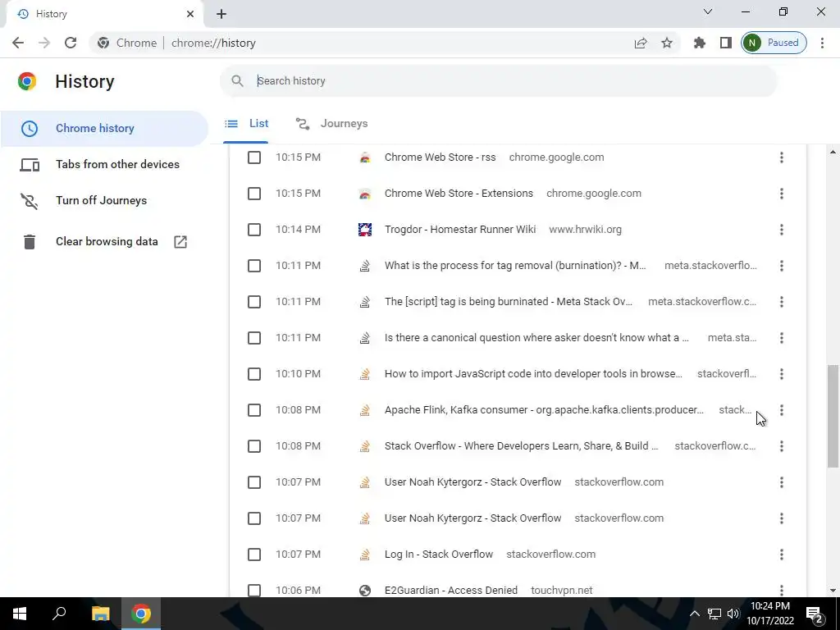Click the www.hrwiki.org domain text
This screenshot has height=630, width=840.
click(x=585, y=230)
